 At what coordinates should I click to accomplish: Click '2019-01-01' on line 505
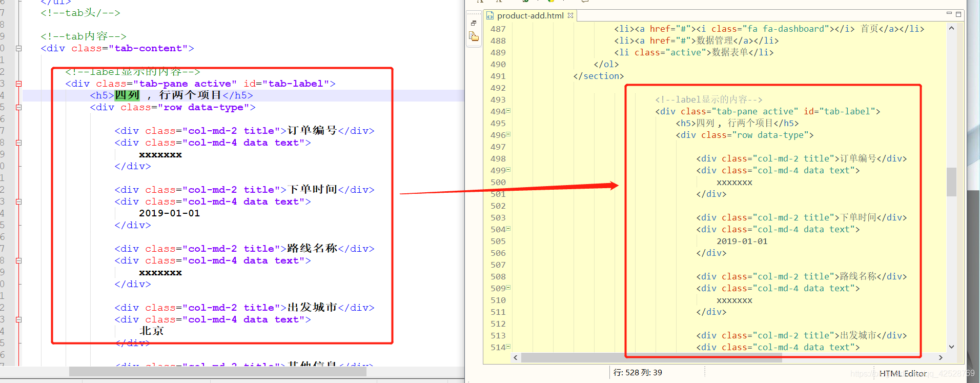(x=742, y=241)
